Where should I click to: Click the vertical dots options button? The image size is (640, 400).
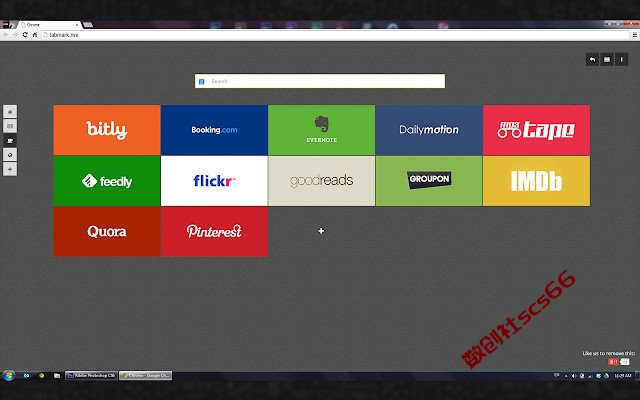622,60
